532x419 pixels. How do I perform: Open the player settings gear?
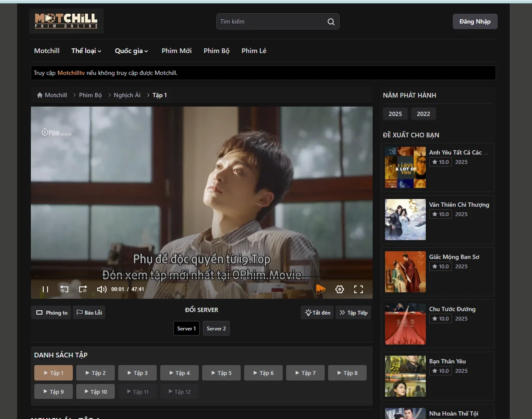click(340, 289)
